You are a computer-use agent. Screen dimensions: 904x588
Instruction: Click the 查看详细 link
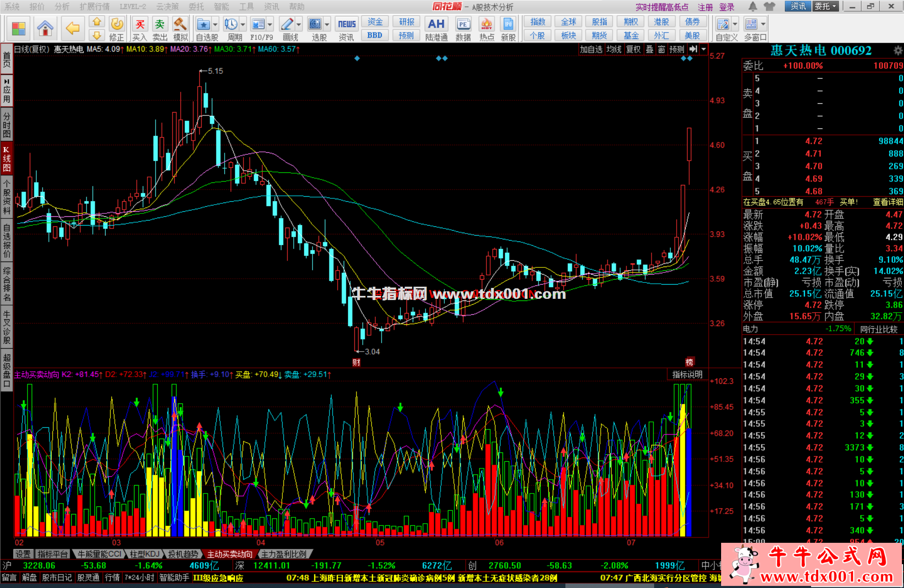tap(888, 202)
